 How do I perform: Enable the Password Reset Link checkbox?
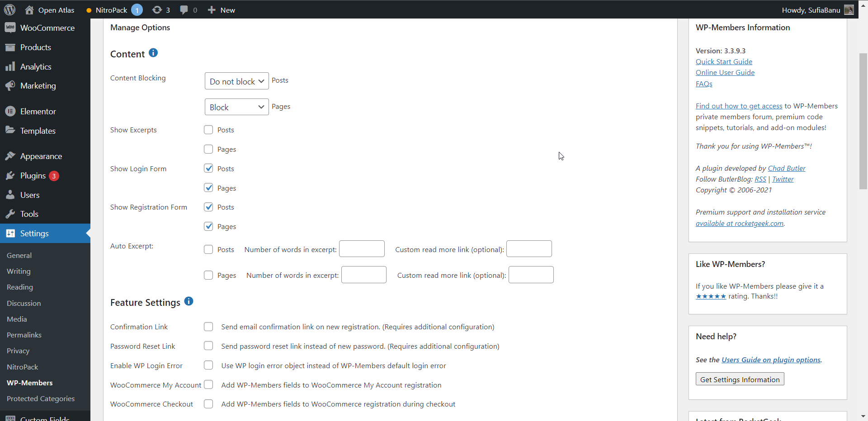click(208, 346)
